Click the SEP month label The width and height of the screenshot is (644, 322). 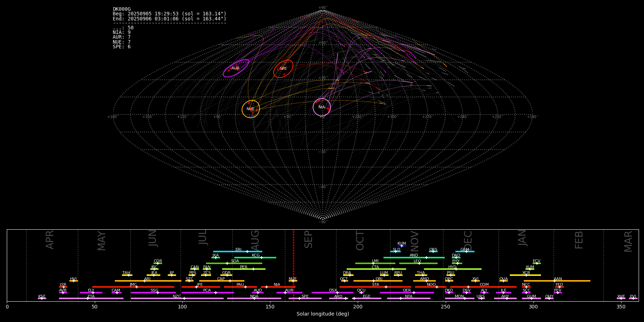[308, 239]
